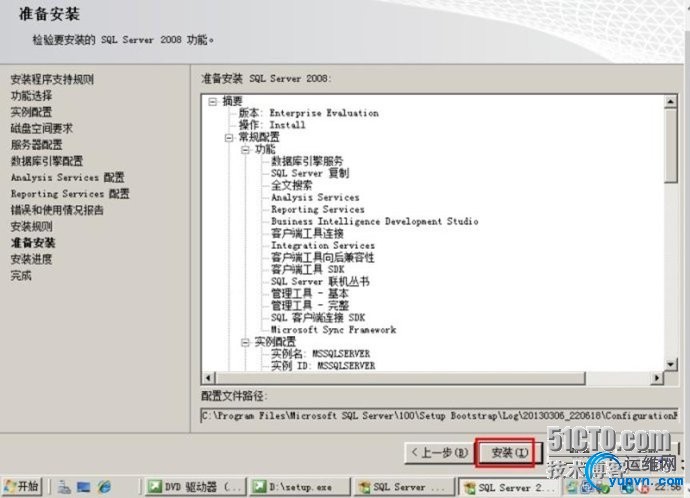
Task: Select 磁盘空间要求 step in sidebar
Action: 42,128
